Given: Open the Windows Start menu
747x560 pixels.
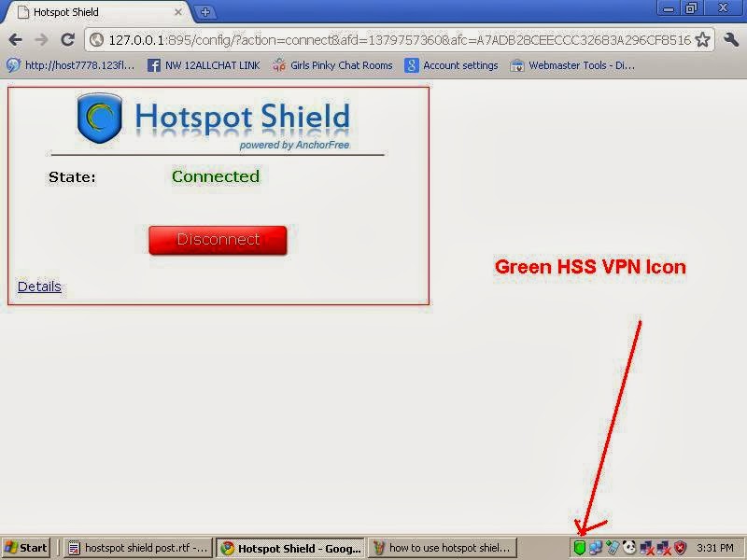Looking at the screenshot, I should coord(26,548).
